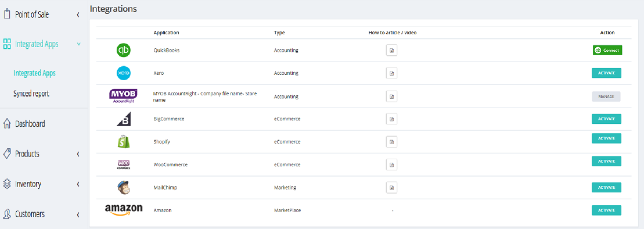
Task: Open the MailChimp how-to article icon
Action: tap(391, 187)
